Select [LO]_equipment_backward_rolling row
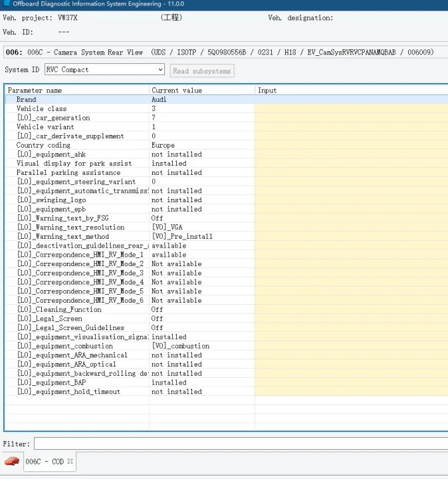Screen dimensions: 448x479 227,373
